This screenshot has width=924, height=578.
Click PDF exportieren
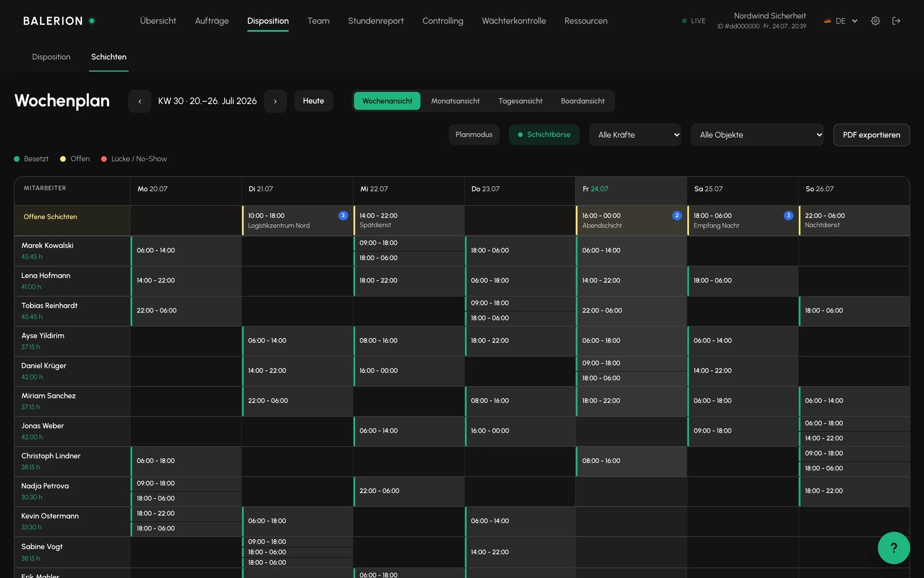coord(871,135)
